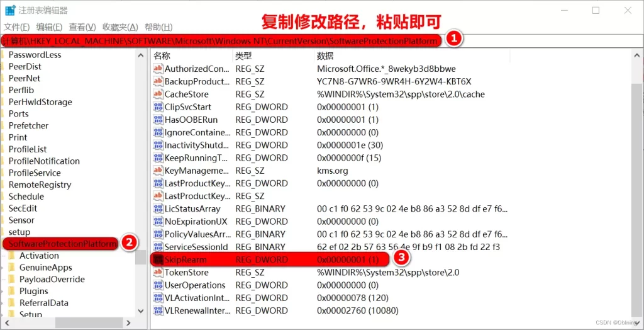
Task: Open the 文件(F) menu
Action: click(x=17, y=27)
